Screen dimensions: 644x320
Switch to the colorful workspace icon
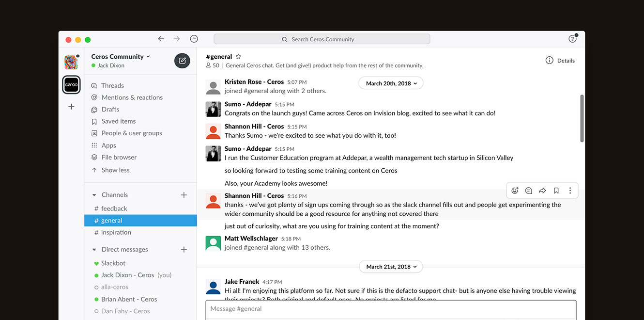tap(71, 62)
